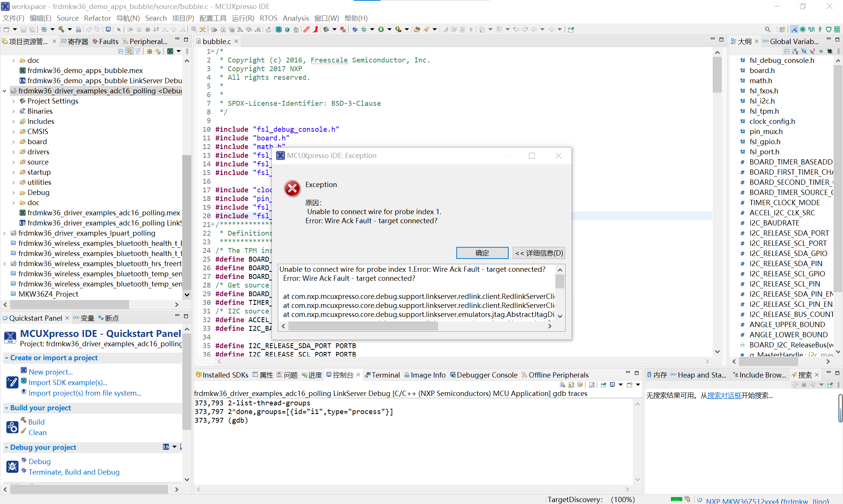Click the 搜索对话框 link in search panel
This screenshot has width=843, height=504.
click(724, 396)
